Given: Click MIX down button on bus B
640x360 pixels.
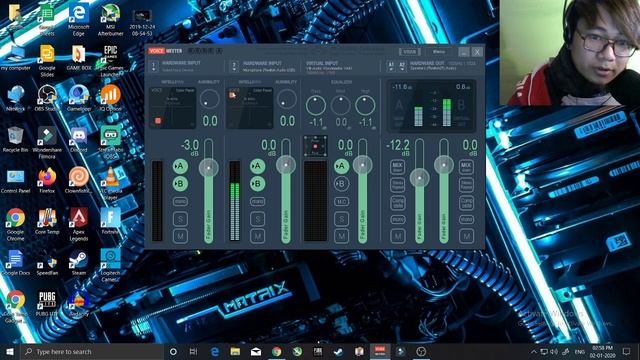Looking at the screenshot, I should click(466, 167).
